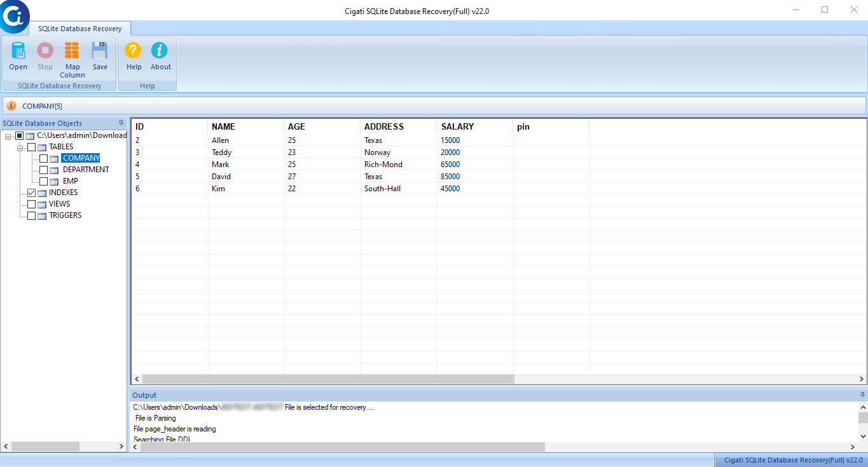Click the AGE column header
Viewport: 868px width, 467px height.
322,126
